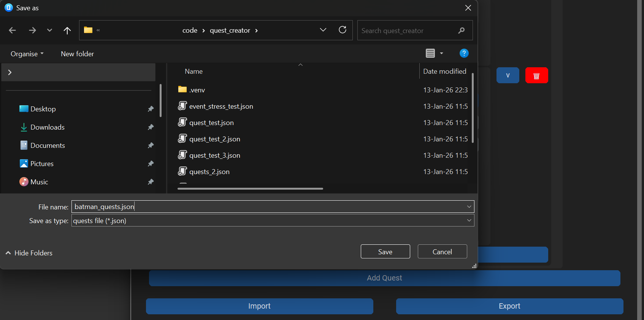Click the blue V button in quest app
This screenshot has width=644, height=320.
pos(508,75)
